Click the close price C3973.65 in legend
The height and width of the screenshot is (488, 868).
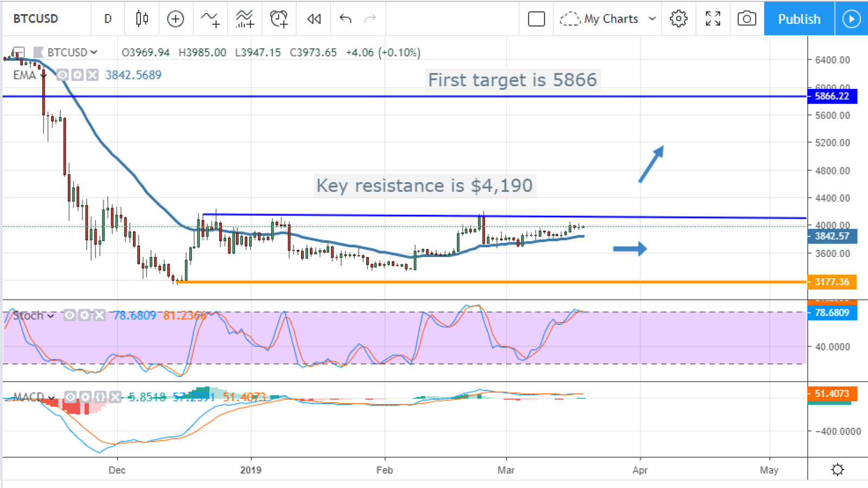click(313, 53)
